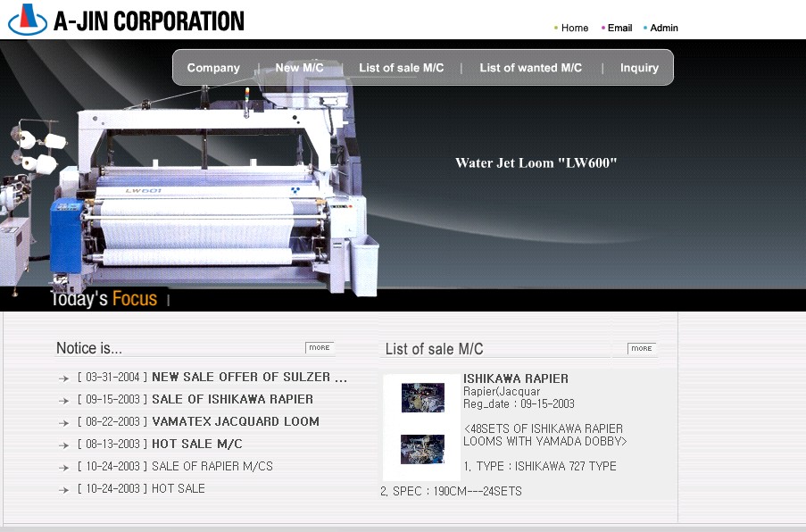Open the New M/C menu item

coord(299,68)
